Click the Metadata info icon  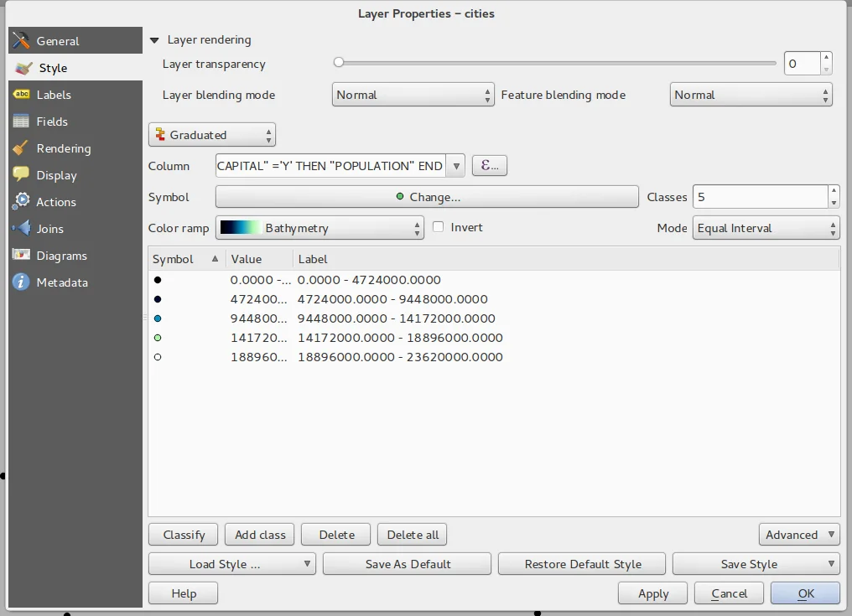click(x=22, y=282)
